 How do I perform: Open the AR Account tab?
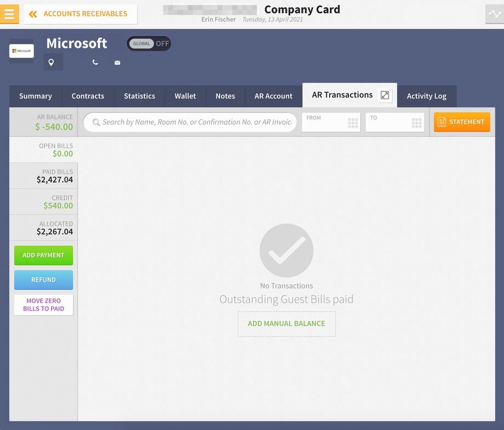tap(273, 96)
